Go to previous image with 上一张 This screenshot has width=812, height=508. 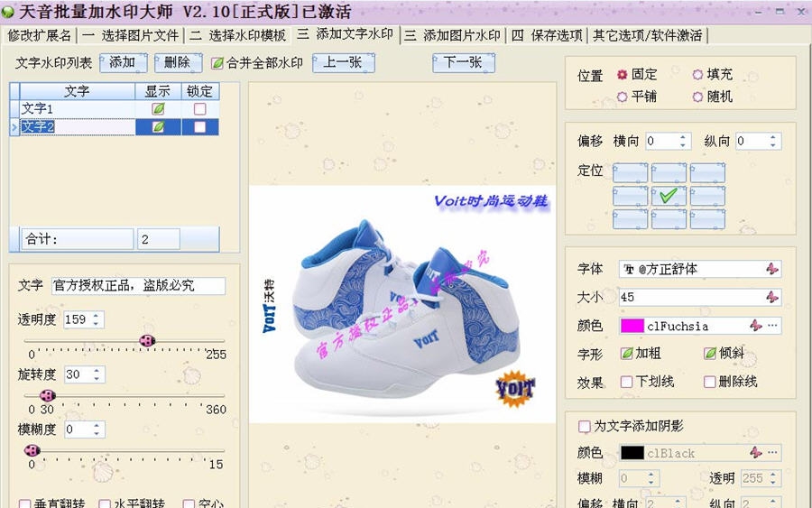[343, 62]
